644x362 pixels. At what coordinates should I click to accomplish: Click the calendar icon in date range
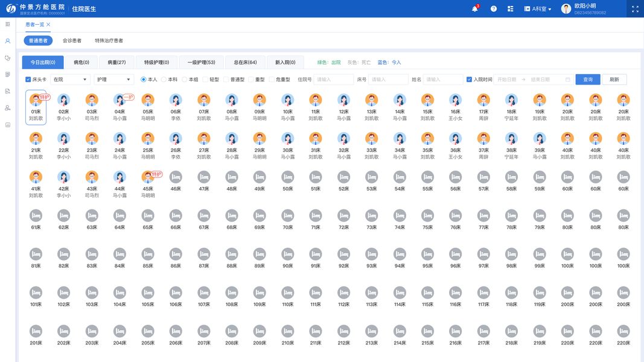567,80
